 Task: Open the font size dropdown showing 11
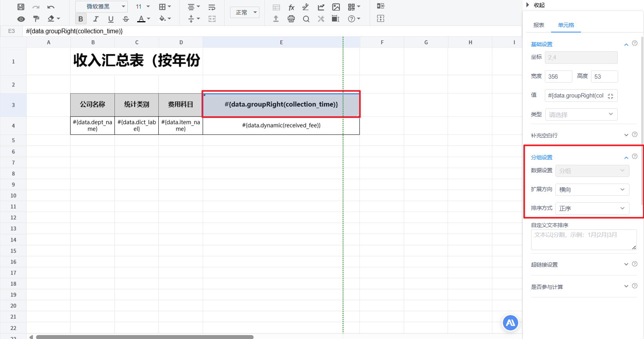coord(143,7)
